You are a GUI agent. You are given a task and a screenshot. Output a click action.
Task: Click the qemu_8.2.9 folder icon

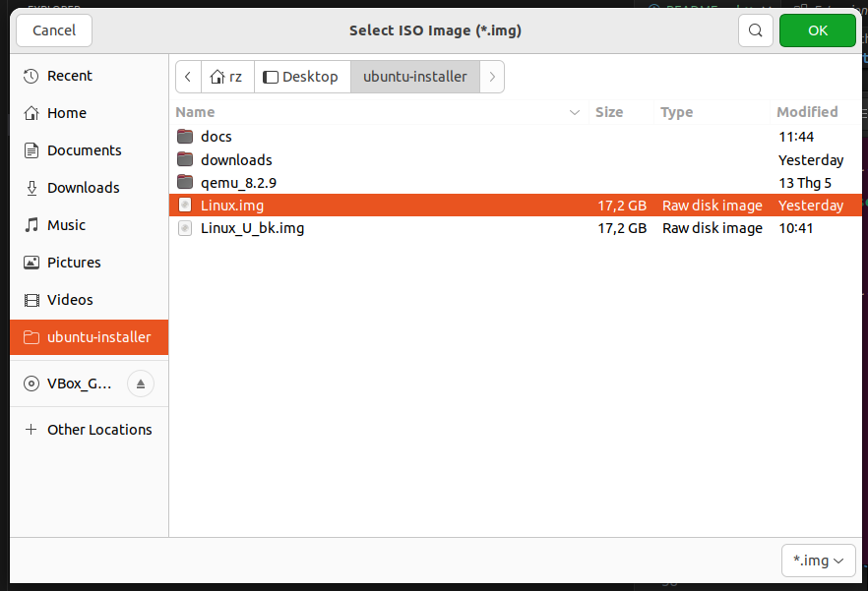point(185,182)
